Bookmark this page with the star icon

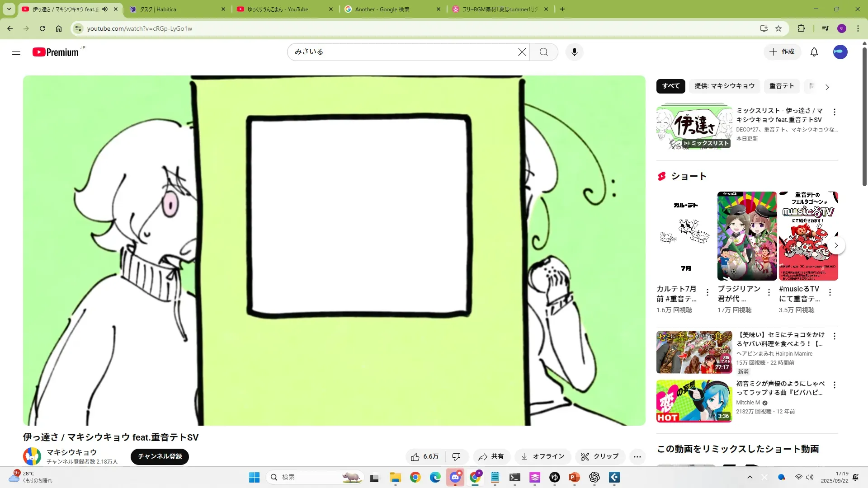[x=778, y=28]
